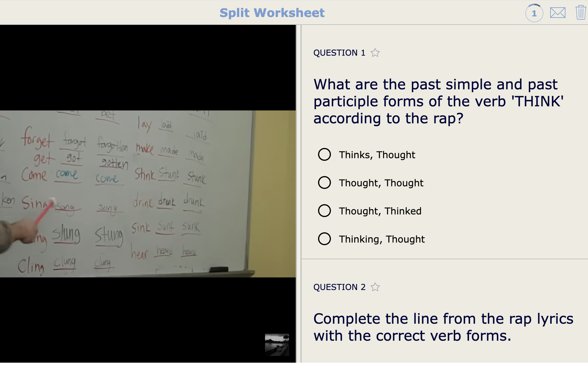The height and width of the screenshot is (365, 588).
Task: Select the answer 'Thought, Thought'
Action: click(325, 183)
